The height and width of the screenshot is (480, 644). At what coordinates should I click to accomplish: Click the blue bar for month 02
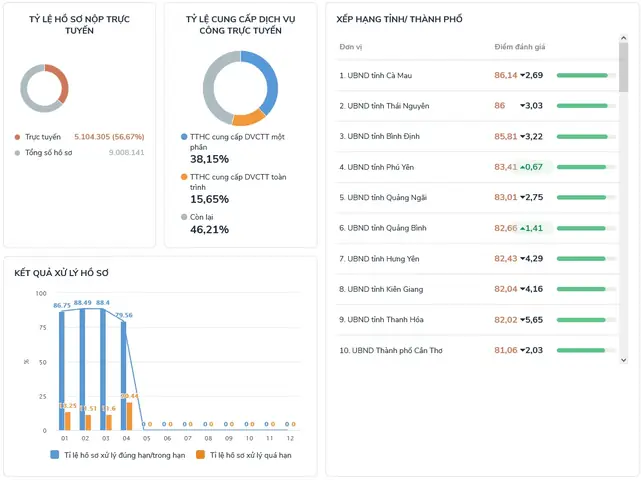tap(82, 370)
